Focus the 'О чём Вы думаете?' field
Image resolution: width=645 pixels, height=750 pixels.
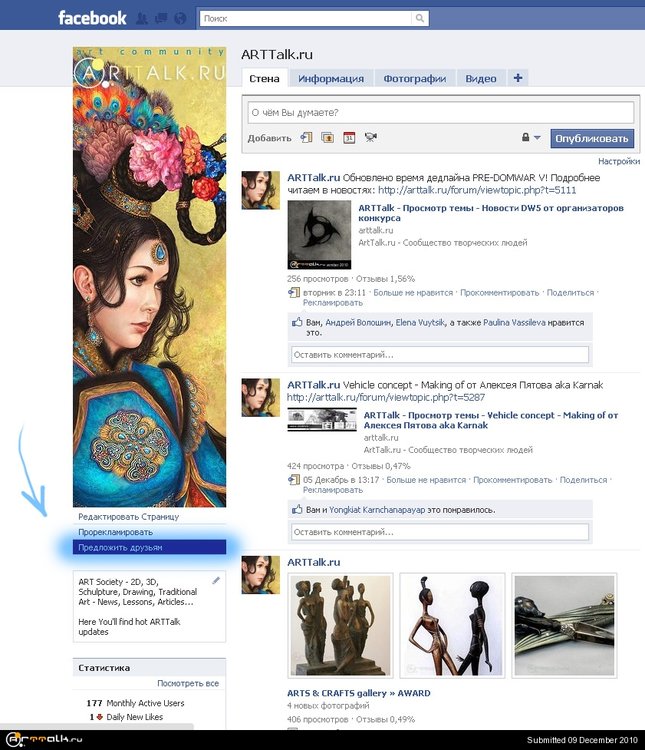pos(440,112)
